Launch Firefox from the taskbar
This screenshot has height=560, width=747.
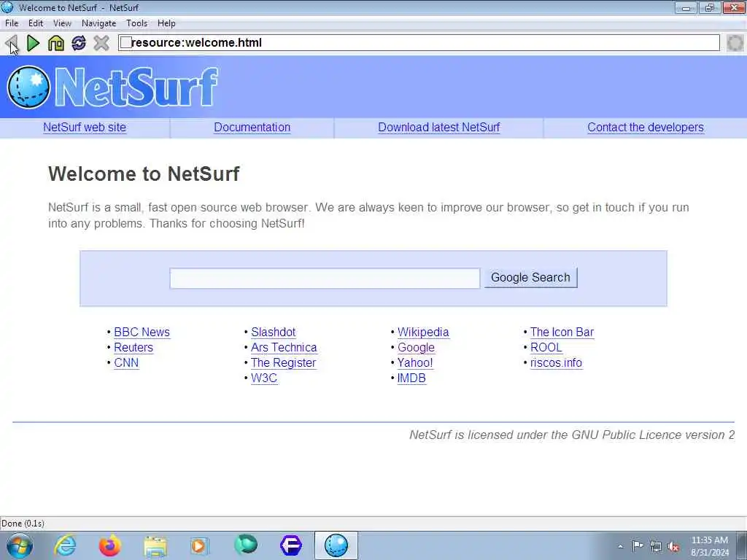pos(109,545)
